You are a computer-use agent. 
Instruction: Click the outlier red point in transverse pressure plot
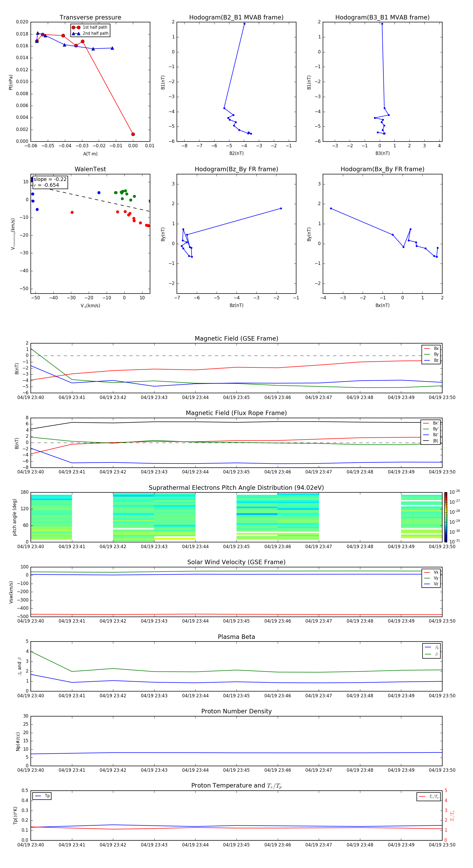pyautogui.click(x=133, y=134)
